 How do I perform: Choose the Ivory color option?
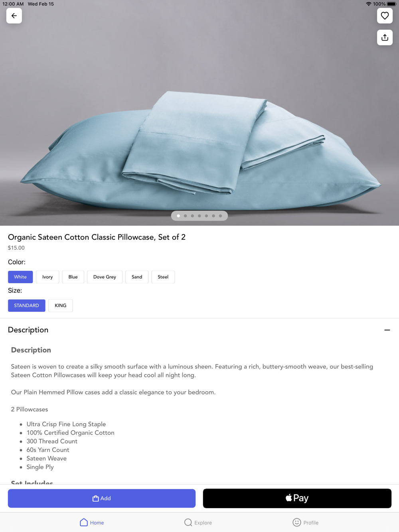(x=47, y=277)
